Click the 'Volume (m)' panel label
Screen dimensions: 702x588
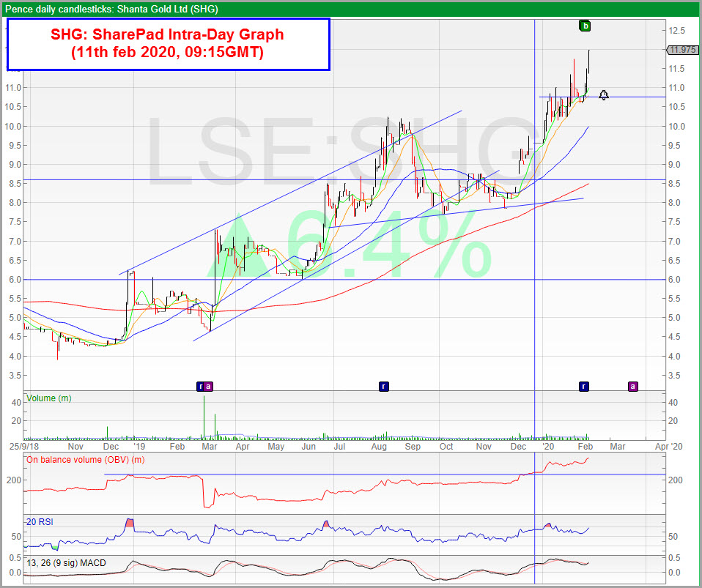pos(48,398)
